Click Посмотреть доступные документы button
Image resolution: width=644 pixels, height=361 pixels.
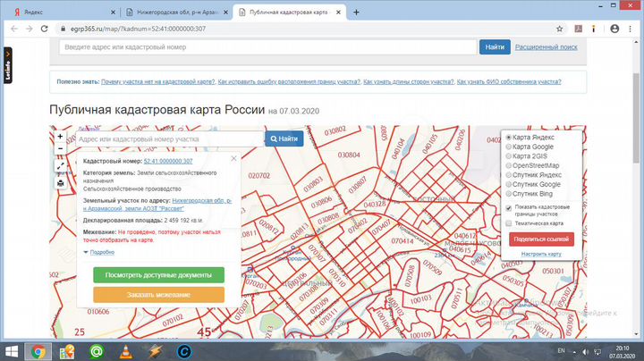pyautogui.click(x=158, y=275)
